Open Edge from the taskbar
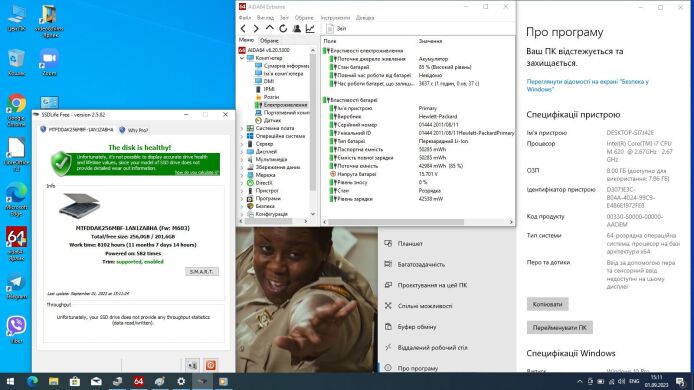Viewport: 694px width, 390px height. click(x=32, y=381)
